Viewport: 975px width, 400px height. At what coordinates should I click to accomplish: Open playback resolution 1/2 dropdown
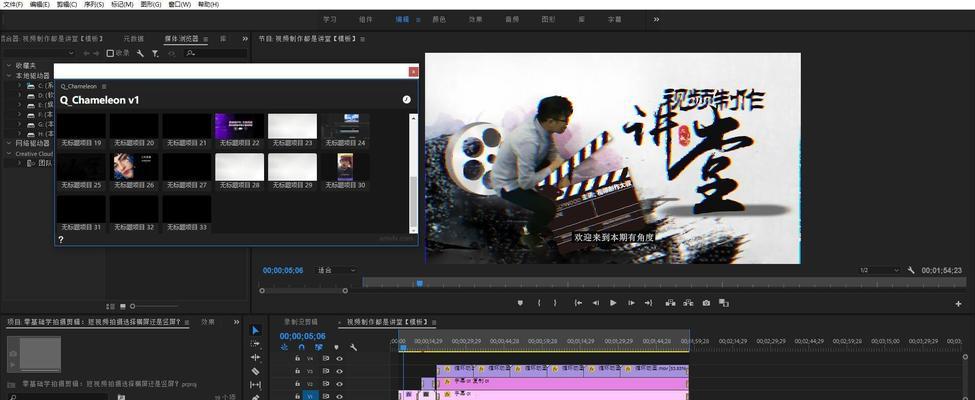coord(879,271)
